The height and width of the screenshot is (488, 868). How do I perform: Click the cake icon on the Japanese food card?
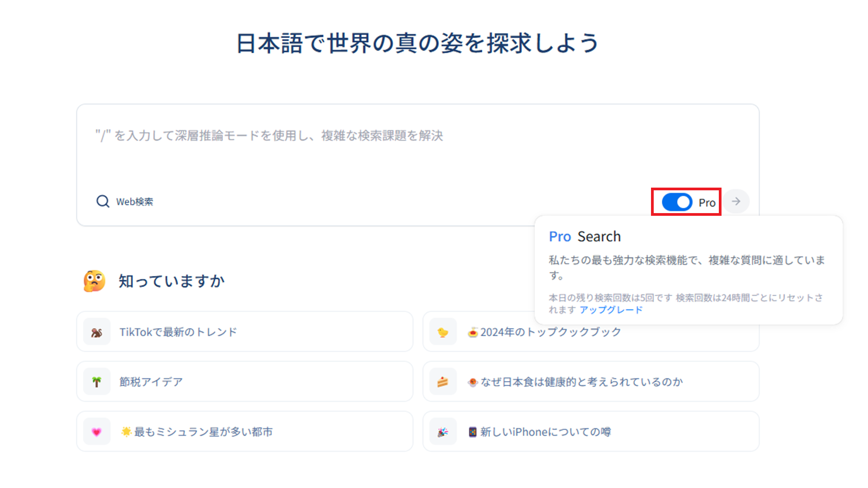coord(443,381)
